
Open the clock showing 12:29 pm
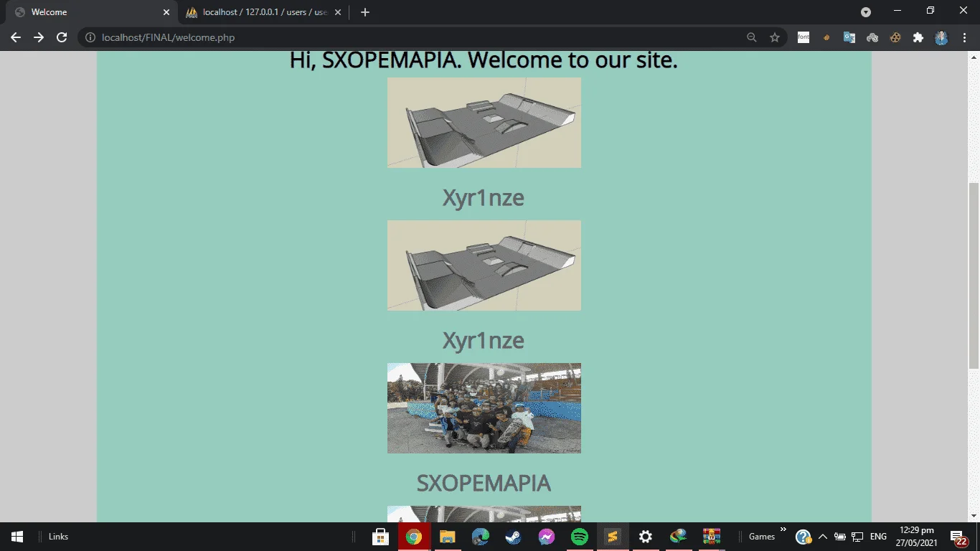(917, 537)
